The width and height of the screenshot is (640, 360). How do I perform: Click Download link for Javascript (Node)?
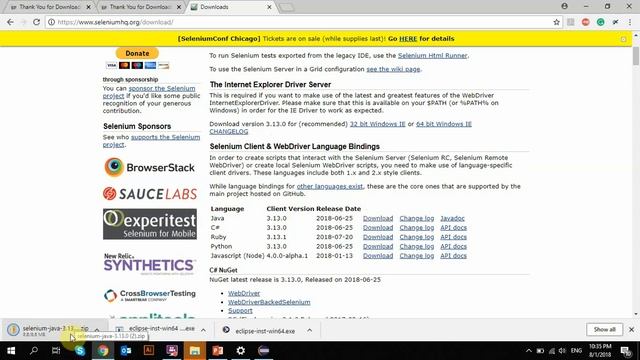coord(378,256)
